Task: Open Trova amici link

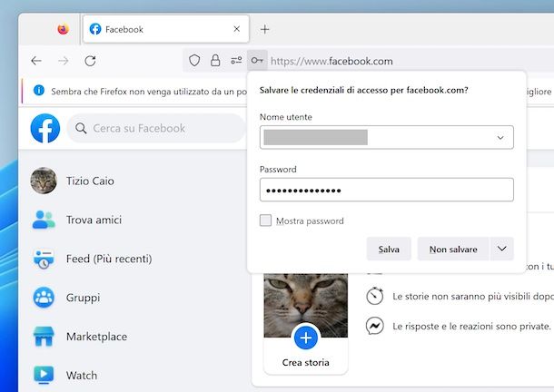Action: [x=94, y=220]
